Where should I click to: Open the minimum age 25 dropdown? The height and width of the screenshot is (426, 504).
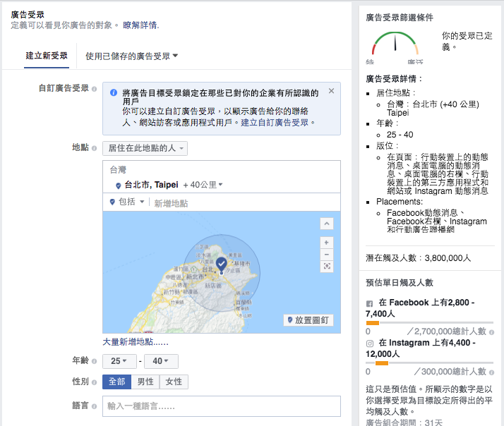point(119,361)
